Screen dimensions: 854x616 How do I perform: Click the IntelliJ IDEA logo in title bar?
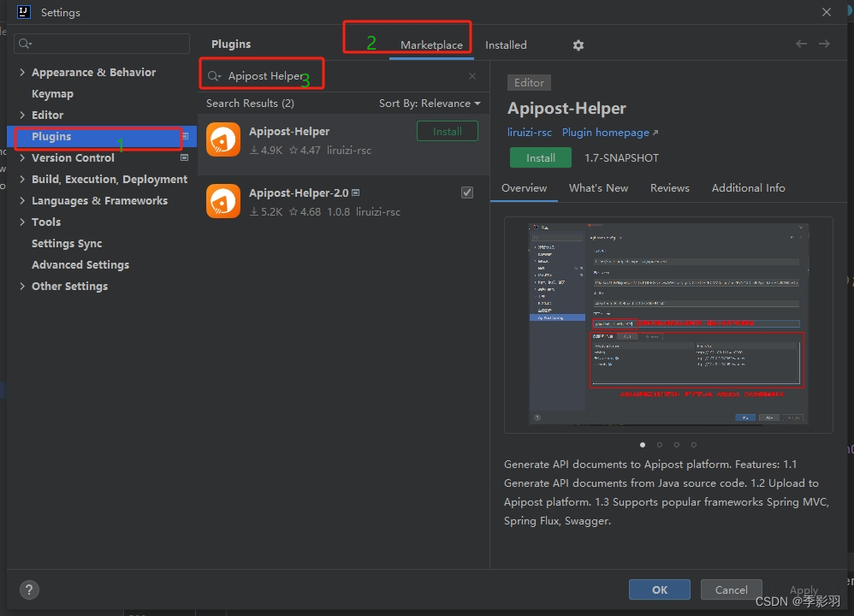pyautogui.click(x=23, y=12)
